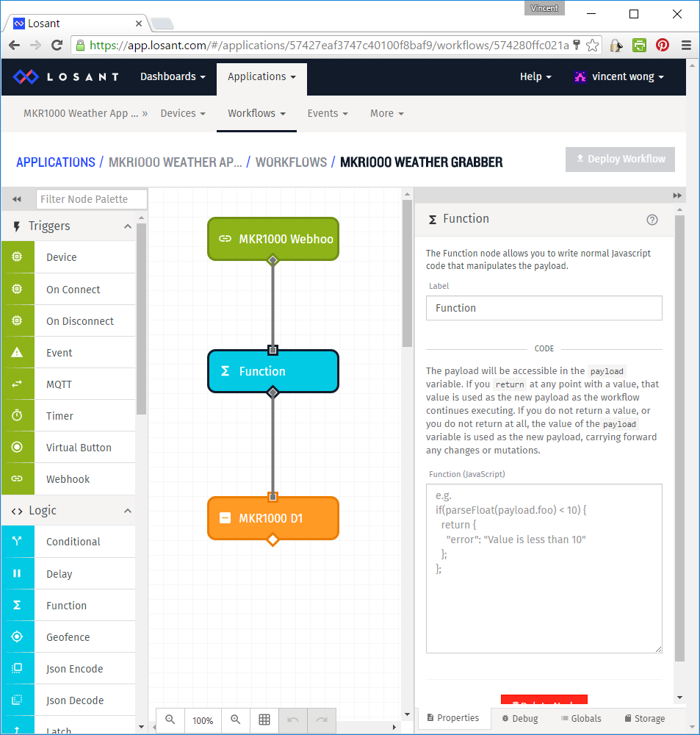
Task: Select the Timer trigger icon
Action: point(18,415)
